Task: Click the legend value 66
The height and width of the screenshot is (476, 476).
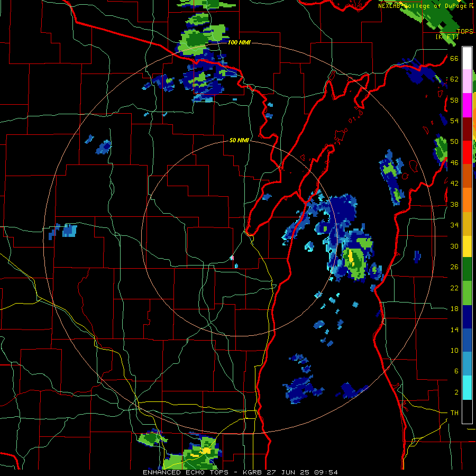Action: 454,58
